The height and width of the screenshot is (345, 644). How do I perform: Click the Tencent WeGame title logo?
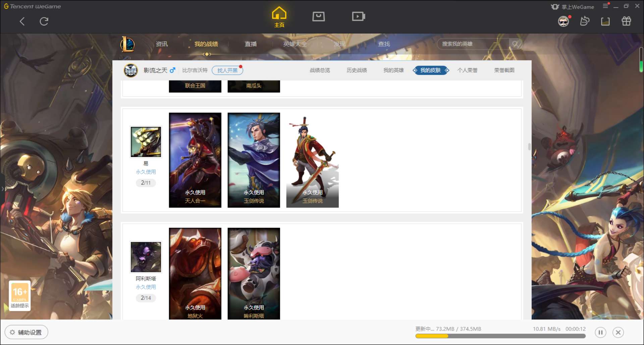[33, 6]
